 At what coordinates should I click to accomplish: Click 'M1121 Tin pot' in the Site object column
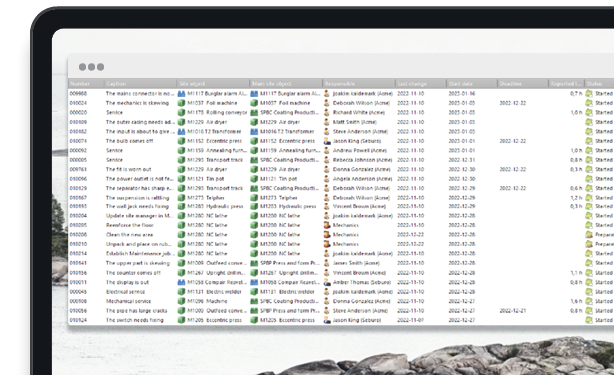click(x=206, y=179)
